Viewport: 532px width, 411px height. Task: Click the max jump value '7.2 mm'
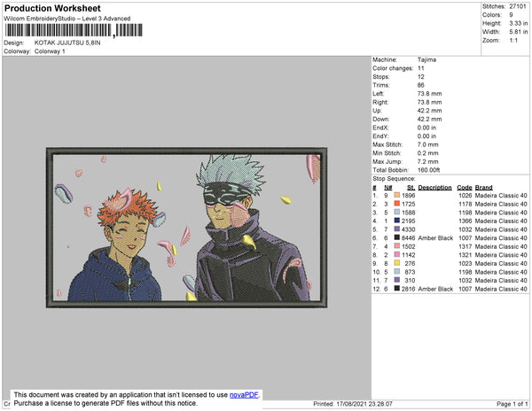click(428, 161)
